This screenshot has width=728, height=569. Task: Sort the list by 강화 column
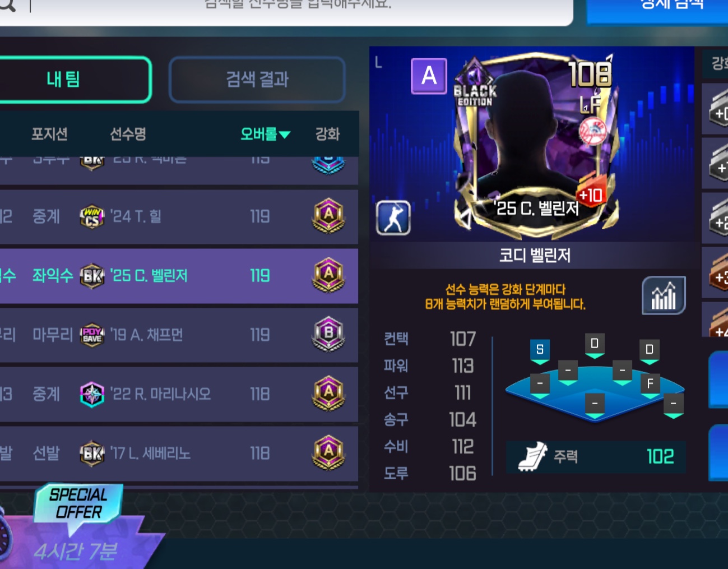click(x=327, y=134)
